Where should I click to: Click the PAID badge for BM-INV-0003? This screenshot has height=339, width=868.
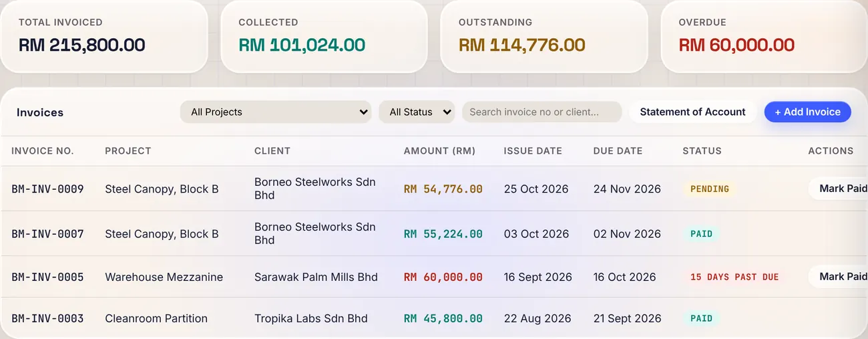pos(701,318)
